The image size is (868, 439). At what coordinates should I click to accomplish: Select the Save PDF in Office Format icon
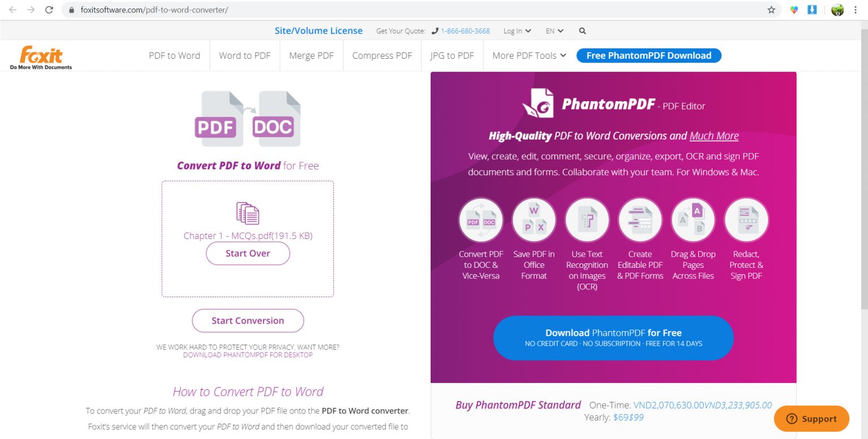(x=534, y=220)
